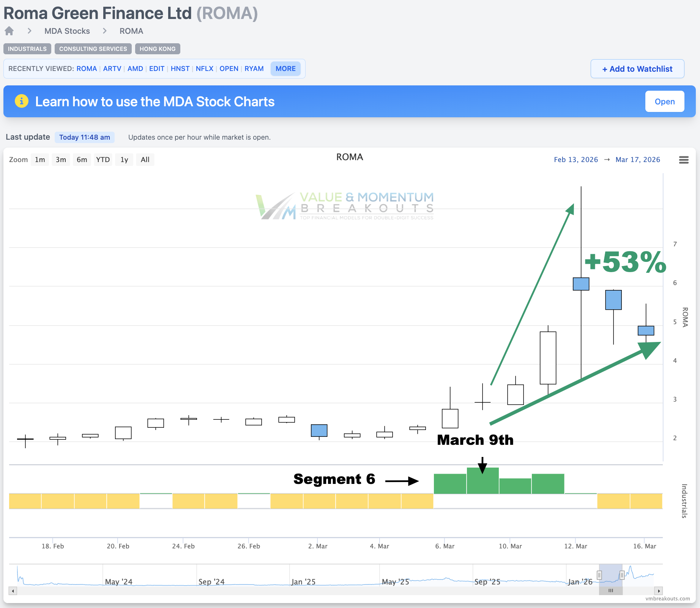Click the tallest green segment bar
The height and width of the screenshot is (608, 700).
[x=482, y=481]
